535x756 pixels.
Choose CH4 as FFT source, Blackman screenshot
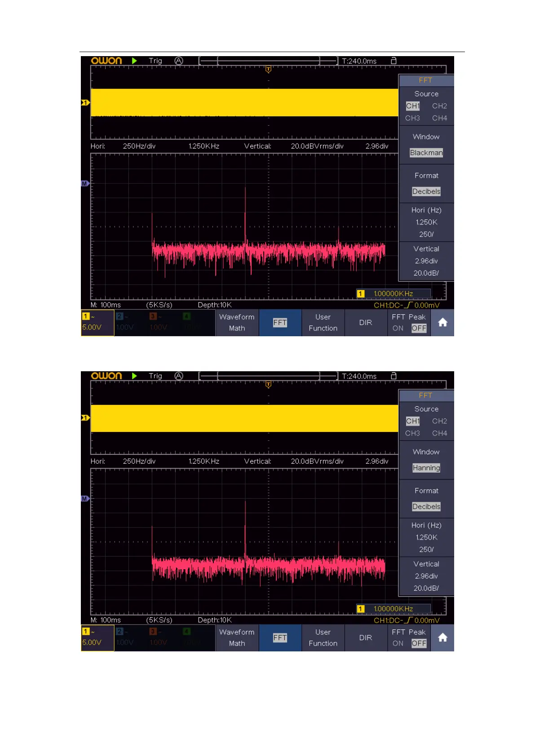tap(439, 118)
